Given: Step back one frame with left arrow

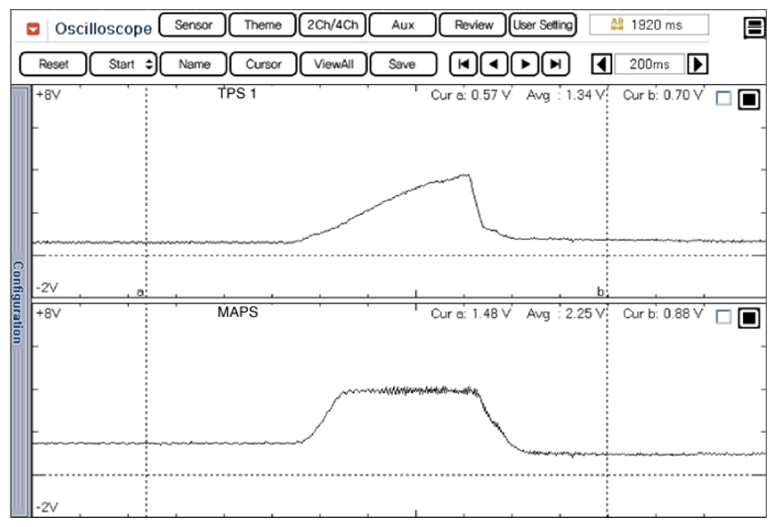Looking at the screenshot, I should pos(494,64).
